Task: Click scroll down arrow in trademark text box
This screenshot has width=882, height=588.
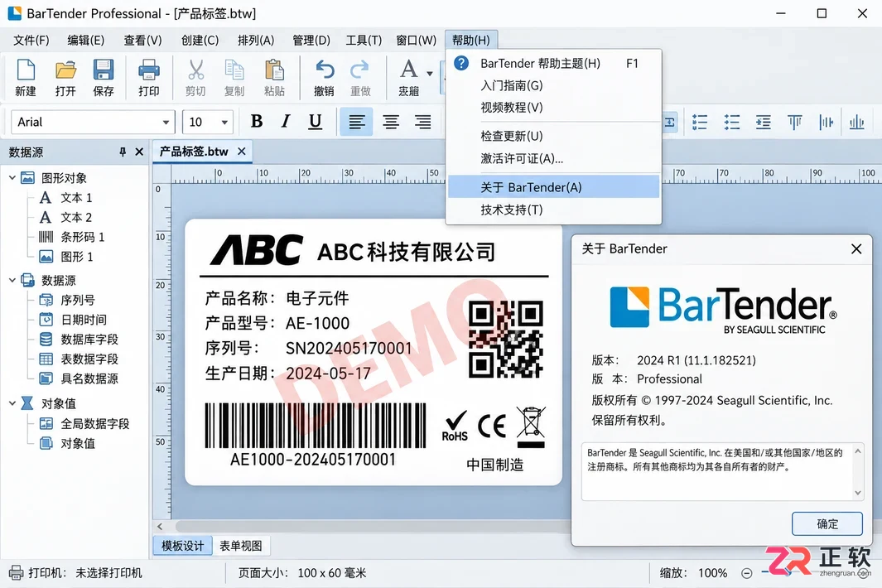Action: coord(858,493)
